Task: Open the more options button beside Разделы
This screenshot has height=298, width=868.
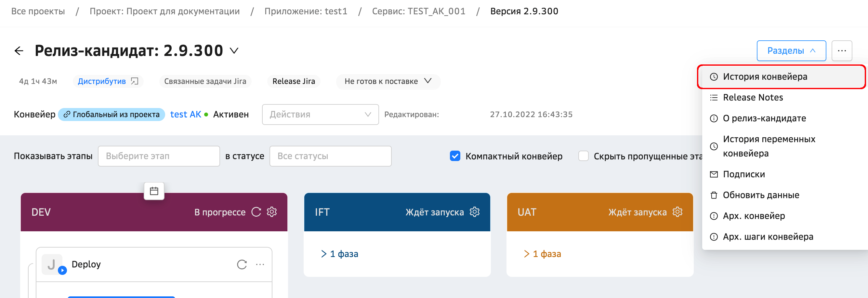Action: 841,51
